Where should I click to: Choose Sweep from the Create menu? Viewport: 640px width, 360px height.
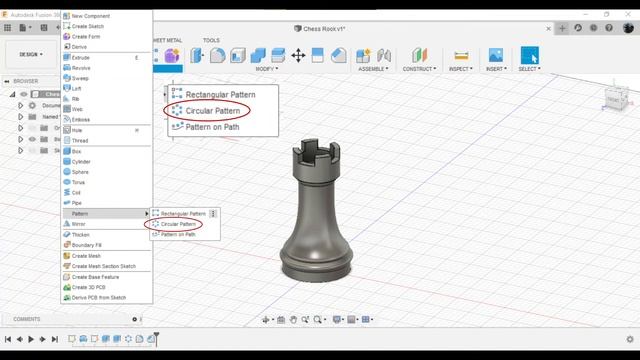106,78
